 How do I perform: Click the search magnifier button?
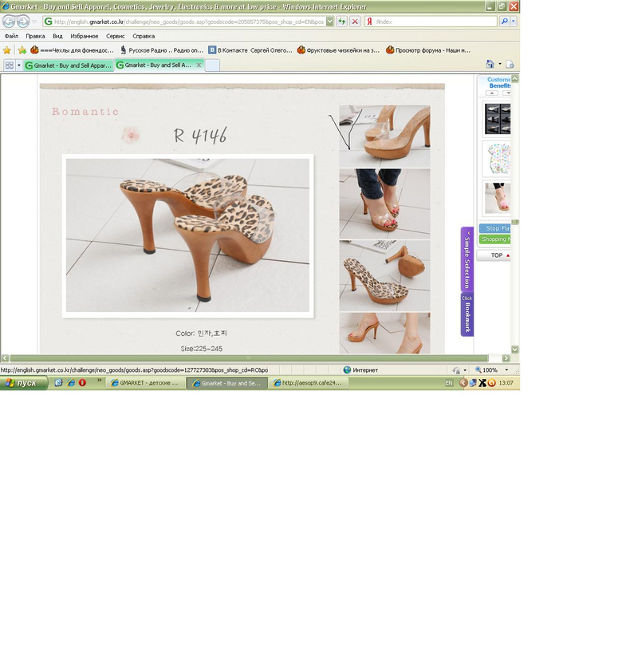pyautogui.click(x=504, y=22)
